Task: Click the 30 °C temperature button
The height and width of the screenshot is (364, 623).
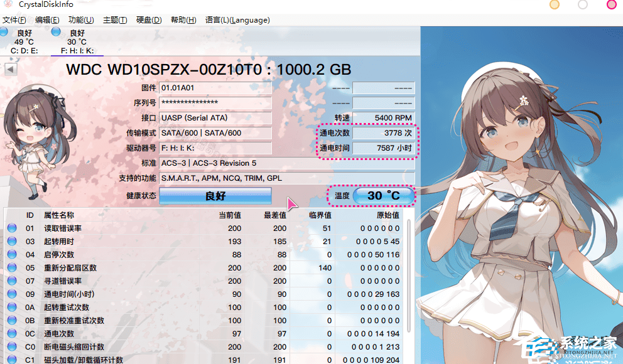Action: click(383, 196)
